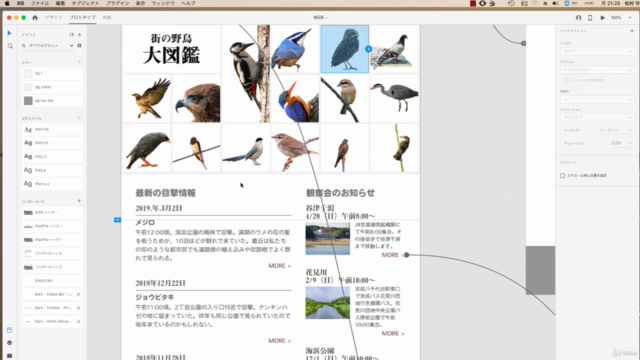Viewport: 640px width, 360px height.
Task: Select the WEB ヘッダー component
Action: pyautogui.click(x=52, y=213)
